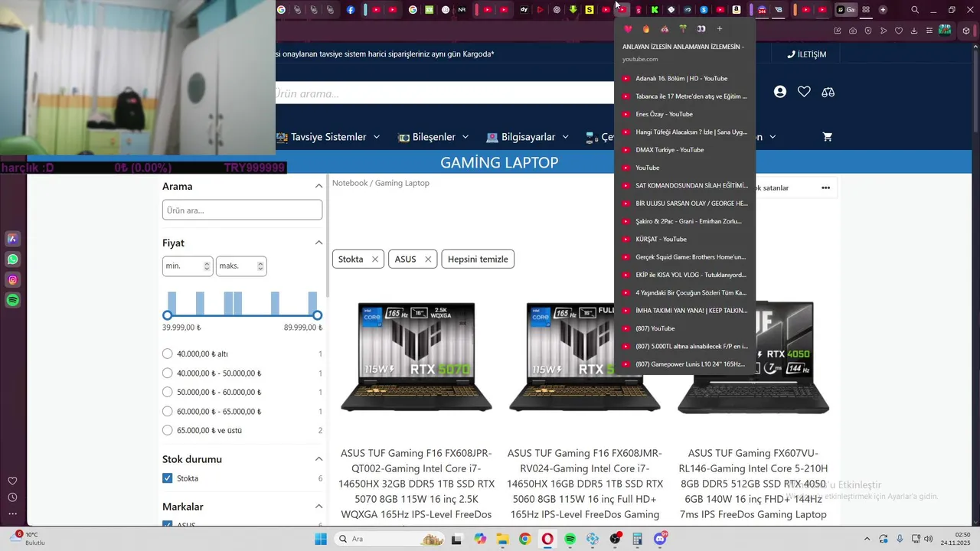Collapse the Fiyat filter section

pos(318,243)
